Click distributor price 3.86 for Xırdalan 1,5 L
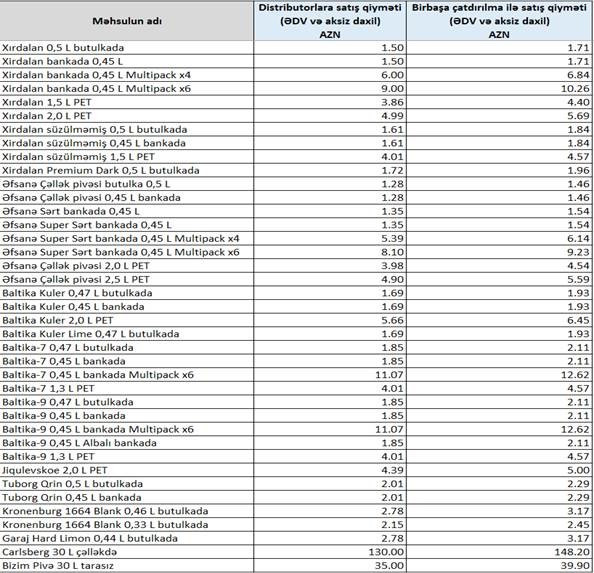The width and height of the screenshot is (594, 573). point(330,102)
